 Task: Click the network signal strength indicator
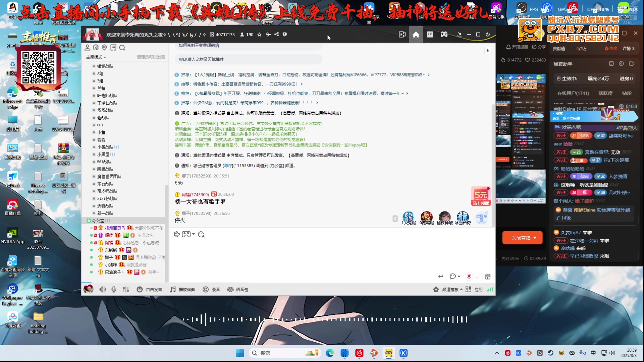[x=490, y=290]
